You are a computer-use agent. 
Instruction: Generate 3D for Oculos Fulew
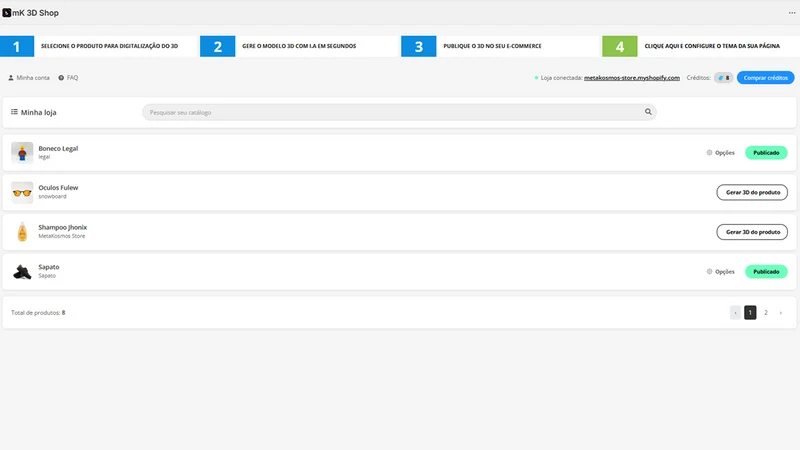click(x=752, y=192)
